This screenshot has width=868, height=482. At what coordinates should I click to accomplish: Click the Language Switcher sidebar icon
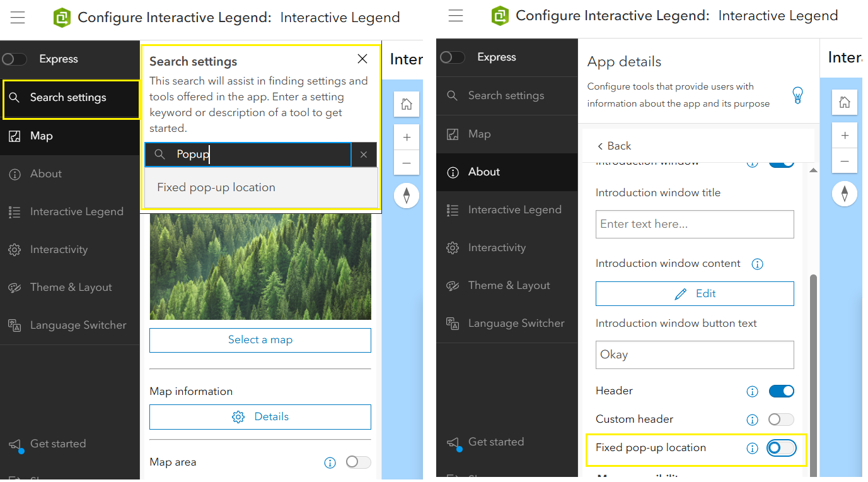tap(14, 324)
